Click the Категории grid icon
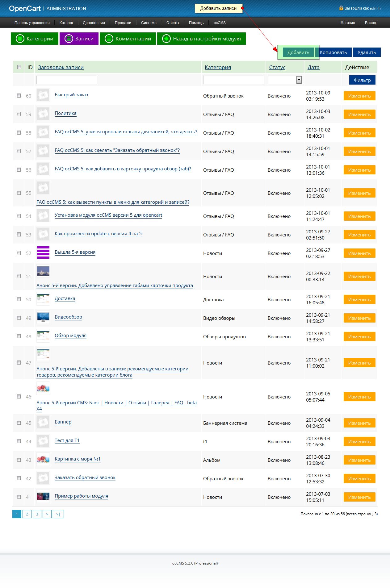 pos(20,39)
